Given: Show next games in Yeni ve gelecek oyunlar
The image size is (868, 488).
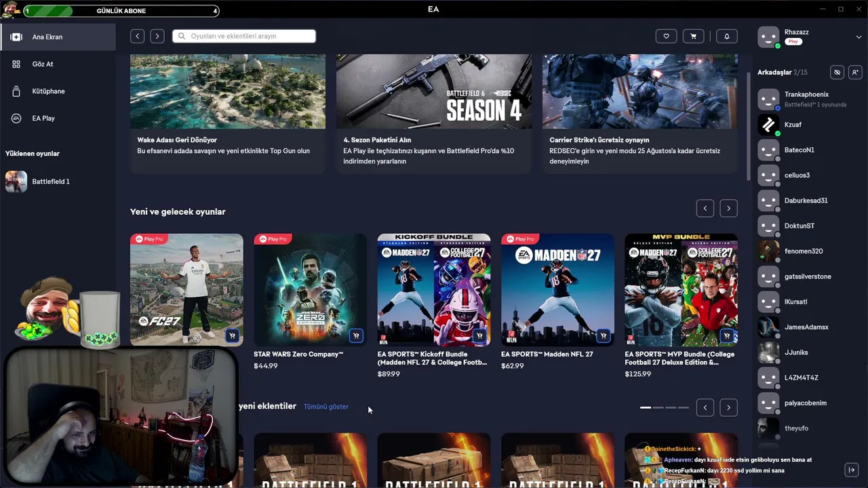Looking at the screenshot, I should click(728, 208).
